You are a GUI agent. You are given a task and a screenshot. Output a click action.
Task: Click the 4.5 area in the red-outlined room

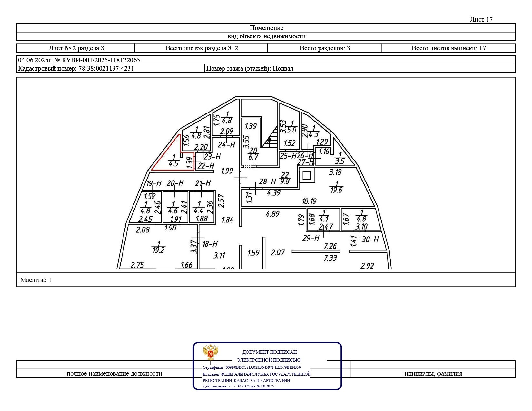[173, 163]
